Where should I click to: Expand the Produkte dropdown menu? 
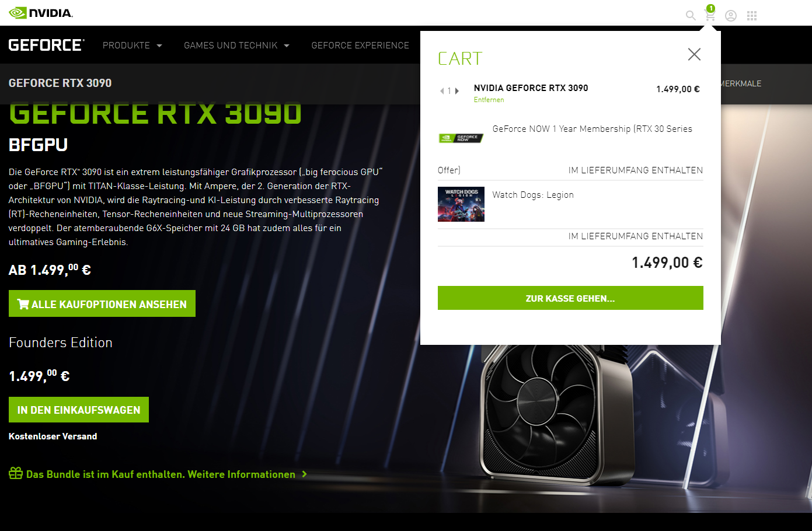pos(133,46)
